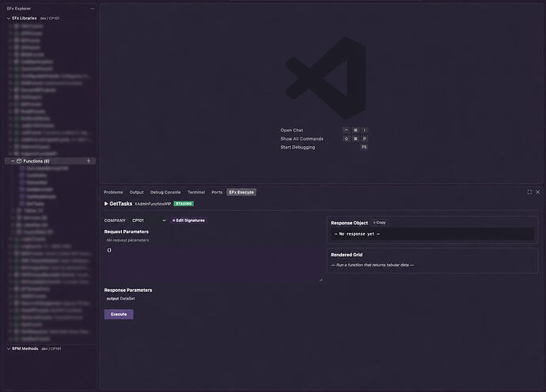Switch to the Problems tab

click(113, 192)
